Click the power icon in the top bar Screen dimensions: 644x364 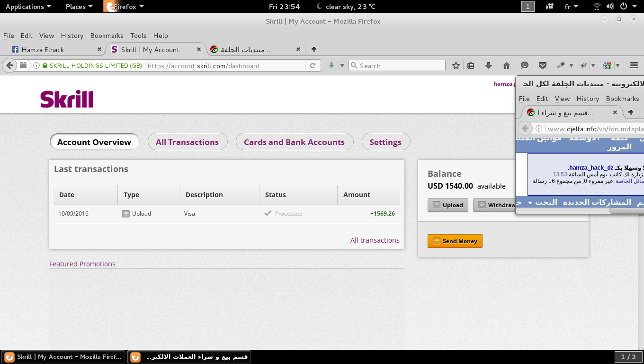point(624,7)
